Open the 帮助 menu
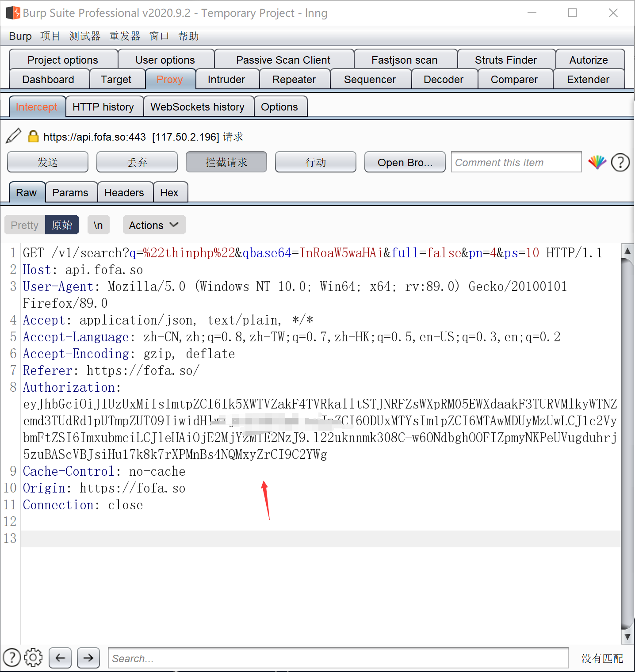This screenshot has height=672, width=635. pyautogui.click(x=188, y=36)
